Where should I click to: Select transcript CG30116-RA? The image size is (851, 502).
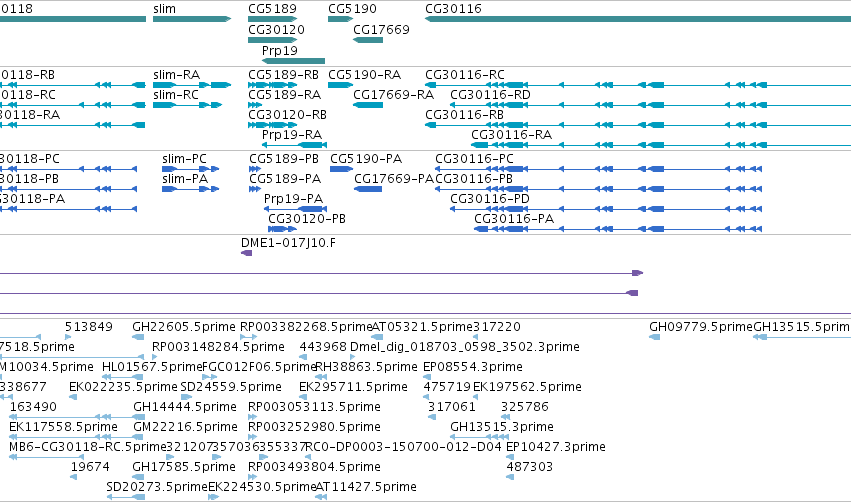[511, 135]
